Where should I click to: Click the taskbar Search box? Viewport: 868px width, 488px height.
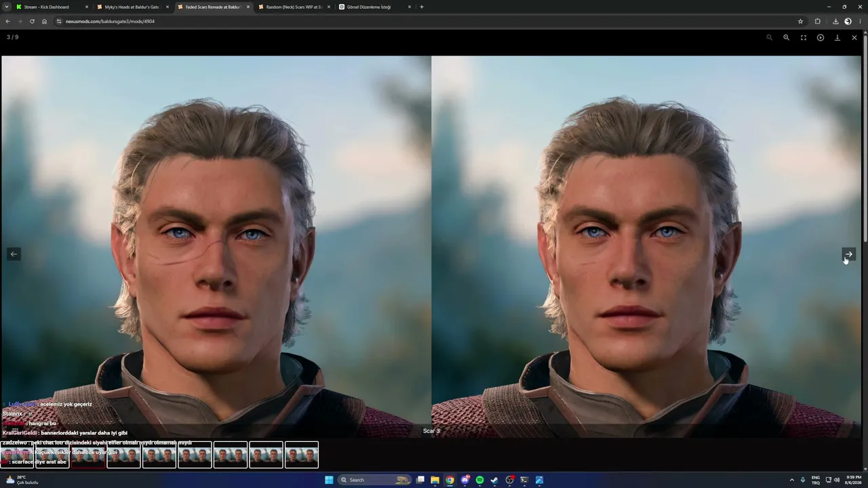(374, 480)
